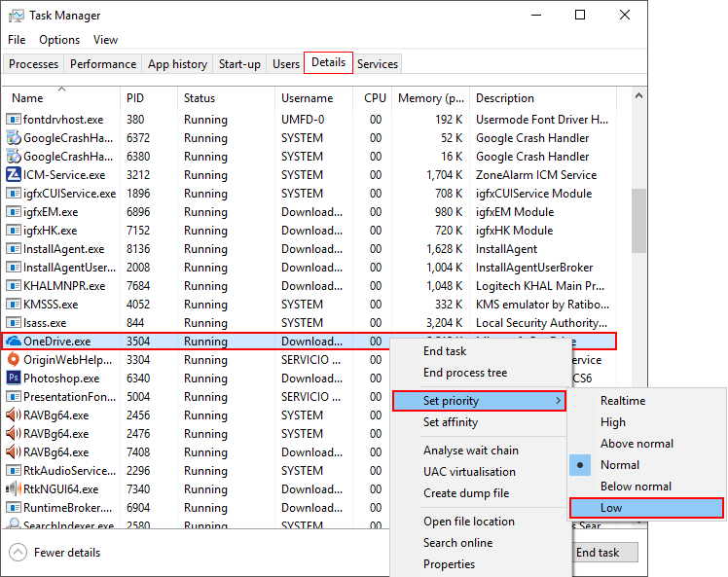The image size is (728, 577).
Task: Click the InstallAgent.exe process icon
Action: click(x=14, y=249)
